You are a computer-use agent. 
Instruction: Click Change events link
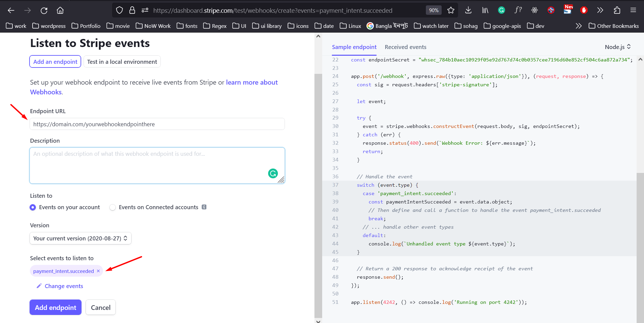coord(60,286)
